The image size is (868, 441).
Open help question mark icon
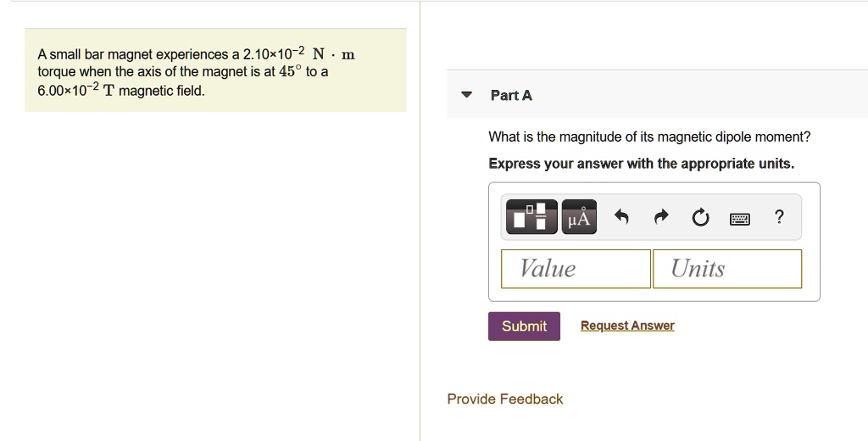pos(779,217)
